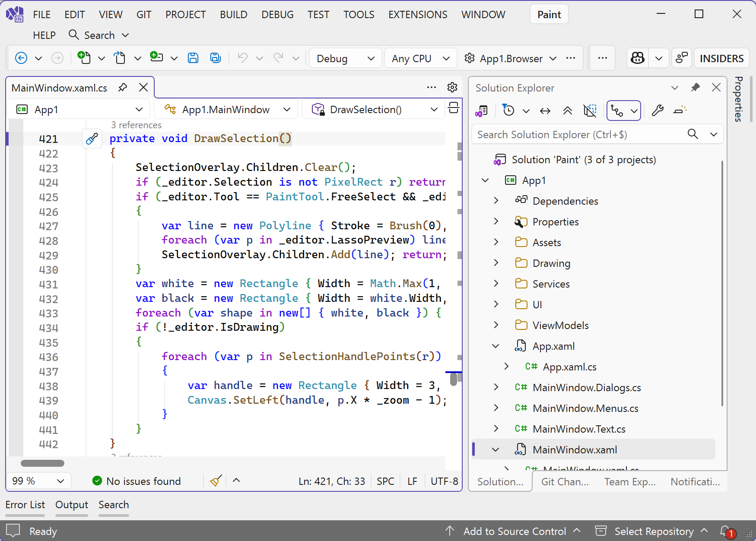Select MainWindow.Menus.cs in Solution Explorer

click(585, 408)
